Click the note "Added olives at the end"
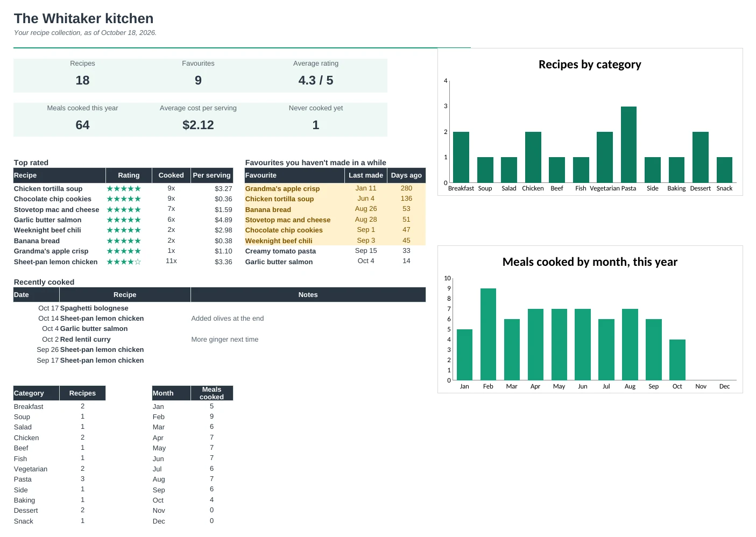This screenshot has height=537, width=756. 228,319
